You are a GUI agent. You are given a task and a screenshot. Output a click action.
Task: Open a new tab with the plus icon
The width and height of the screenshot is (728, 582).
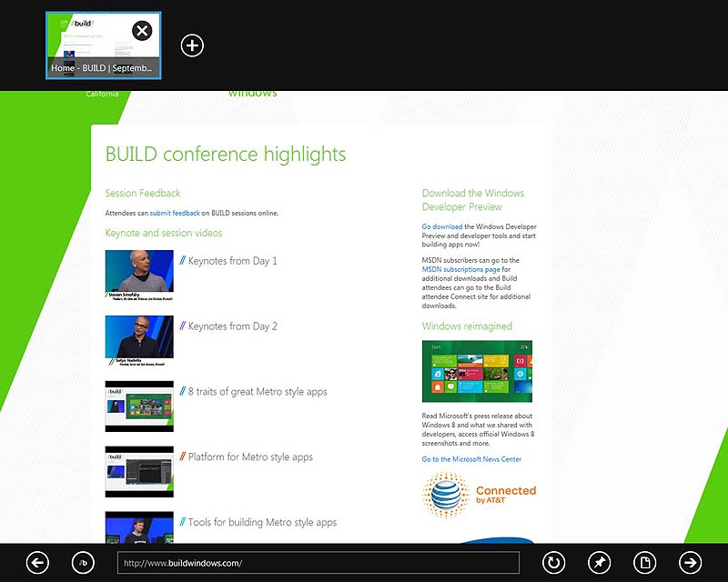[x=192, y=44]
